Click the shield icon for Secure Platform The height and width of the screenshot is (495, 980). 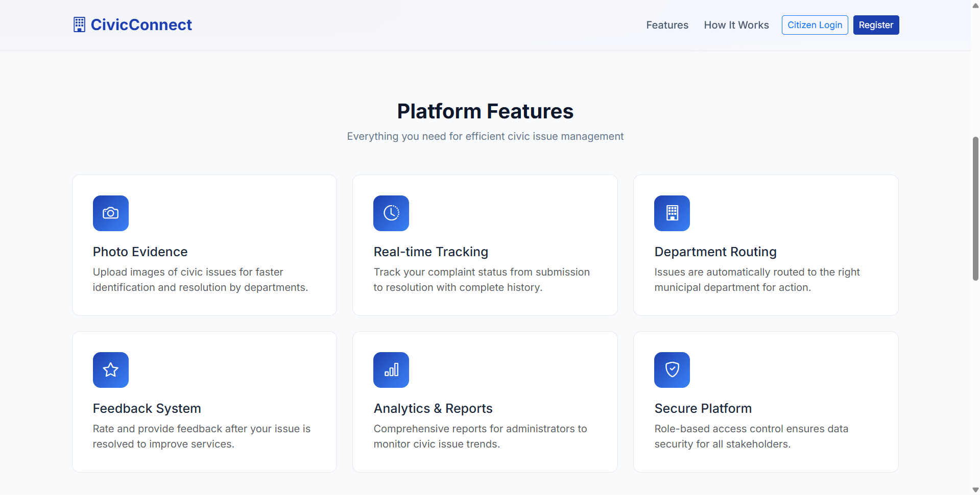click(x=672, y=370)
